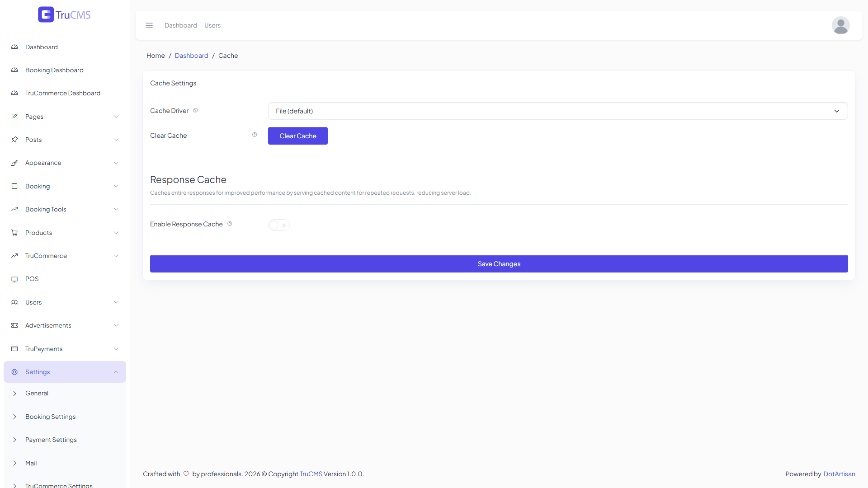Click the Appearance sidebar label
This screenshot has width=868, height=488.
43,163
